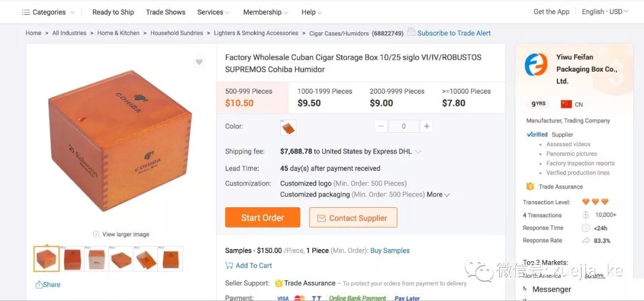Click the Contact Supplier button
Screen dimensions: 644x301
point(353,217)
